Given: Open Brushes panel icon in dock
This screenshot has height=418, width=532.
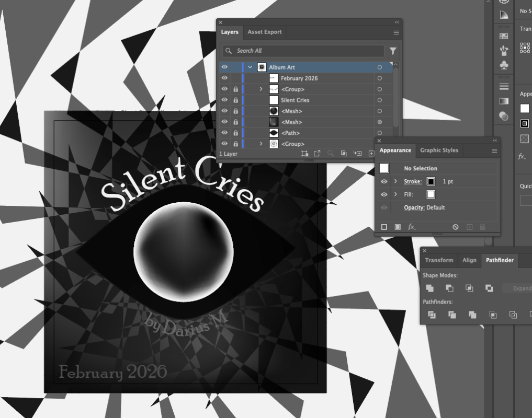Looking at the screenshot, I should [504, 51].
